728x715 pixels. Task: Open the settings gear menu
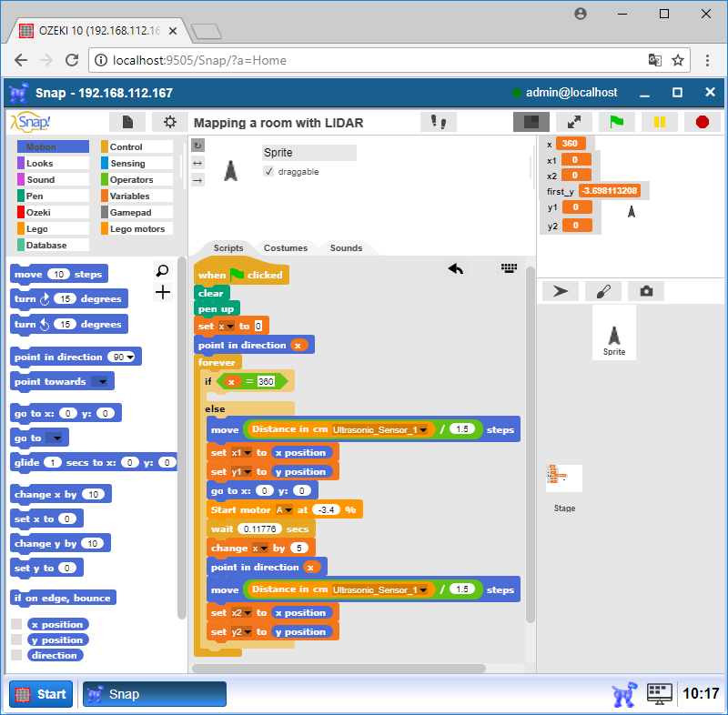[x=170, y=122]
